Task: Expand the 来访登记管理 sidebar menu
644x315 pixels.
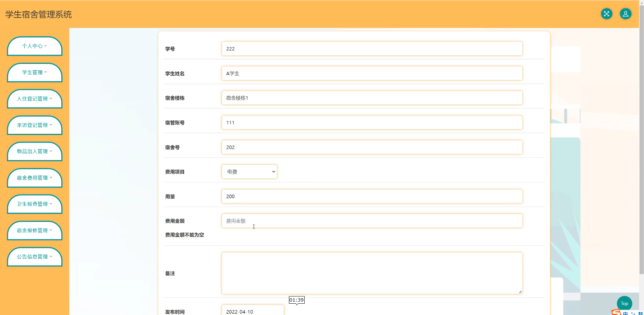Action: click(35, 125)
